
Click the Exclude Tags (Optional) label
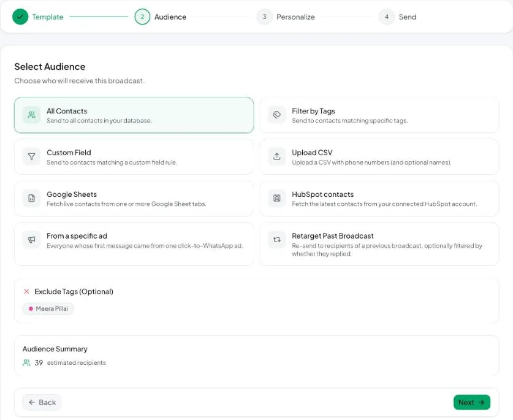[74, 291]
